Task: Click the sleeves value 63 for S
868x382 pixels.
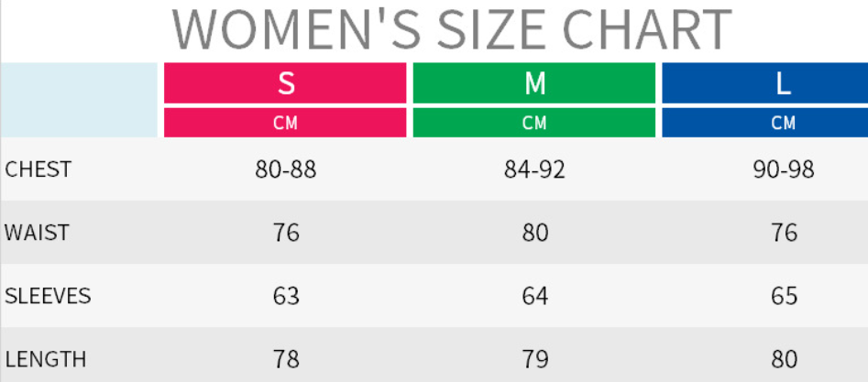Action: (x=286, y=296)
